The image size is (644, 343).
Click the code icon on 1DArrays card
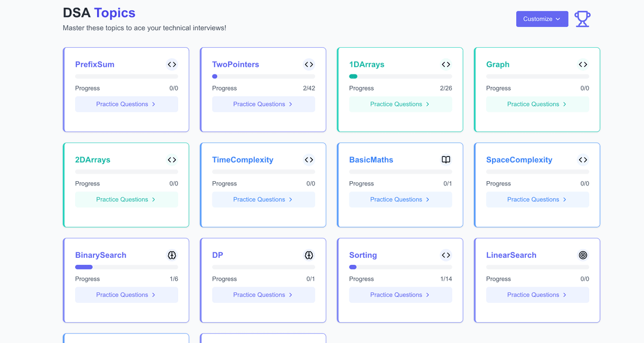coord(446,64)
